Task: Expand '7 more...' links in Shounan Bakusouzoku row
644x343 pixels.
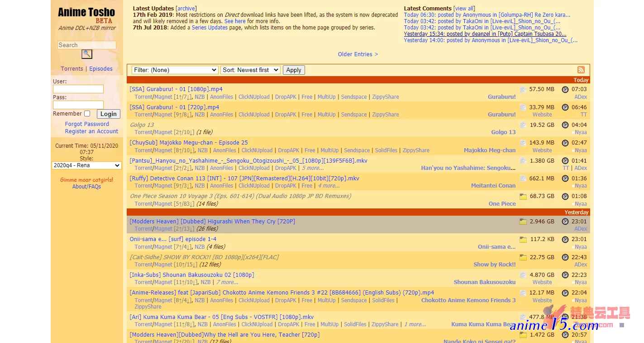Action: coord(227,282)
